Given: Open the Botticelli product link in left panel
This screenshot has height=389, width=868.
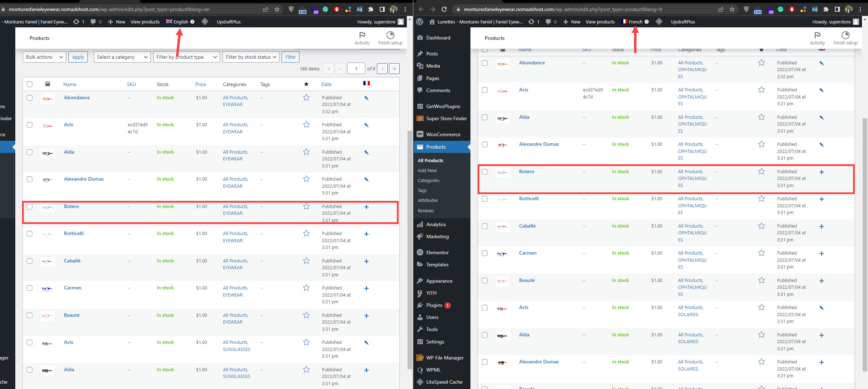Looking at the screenshot, I should pyautogui.click(x=74, y=233).
